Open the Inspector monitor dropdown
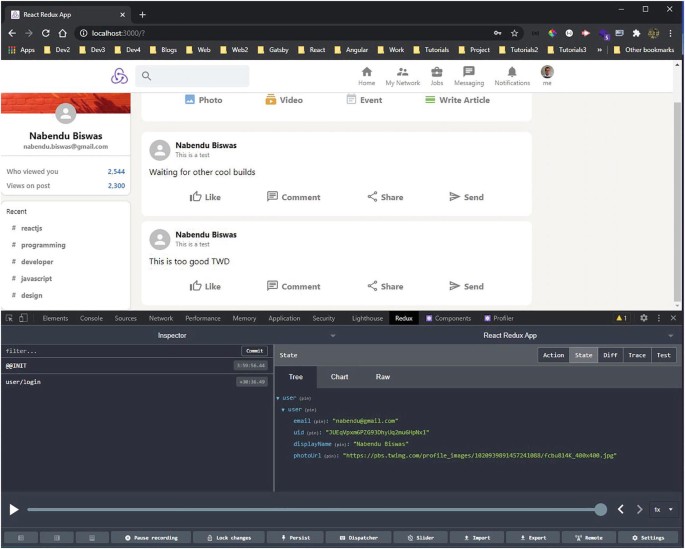The height and width of the screenshot is (549, 685). (333, 336)
